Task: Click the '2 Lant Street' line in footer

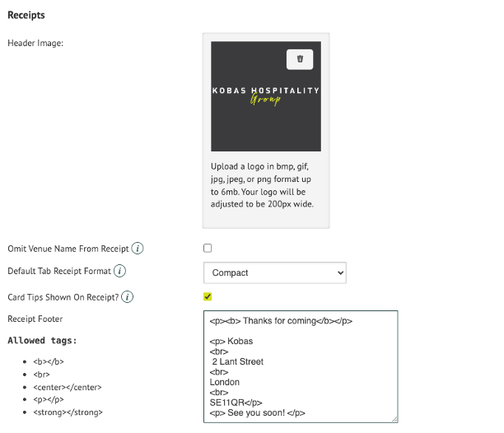Action: click(x=237, y=361)
